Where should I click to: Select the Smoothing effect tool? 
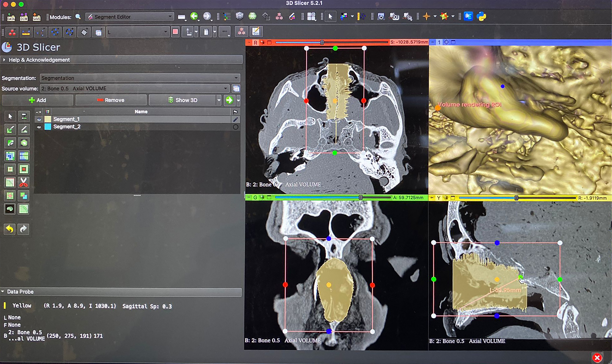(10, 182)
